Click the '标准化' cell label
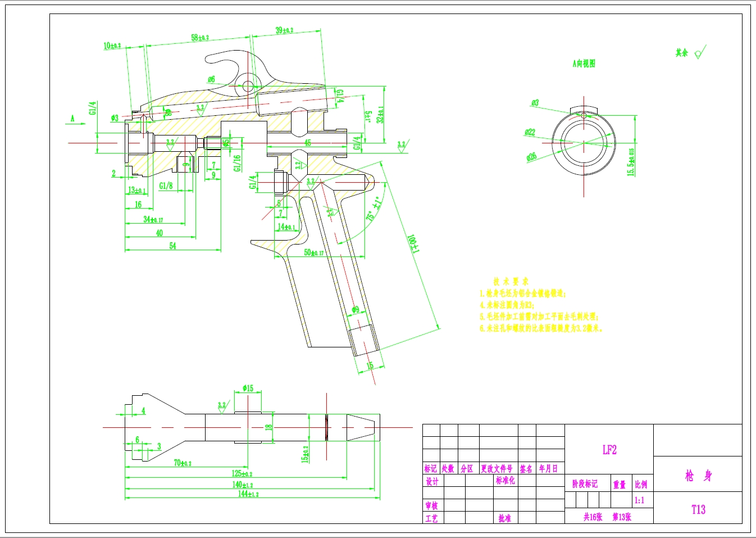Screen dimensions: 756x538 tap(505, 480)
